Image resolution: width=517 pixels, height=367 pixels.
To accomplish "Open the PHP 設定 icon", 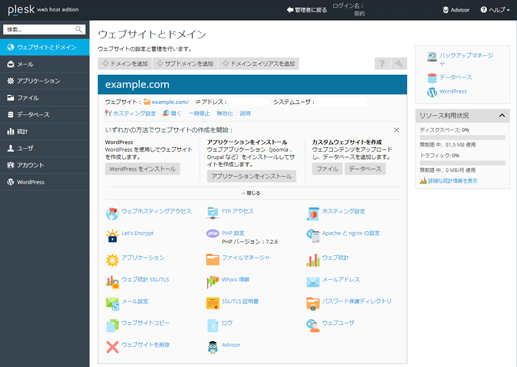I will pos(213,233).
